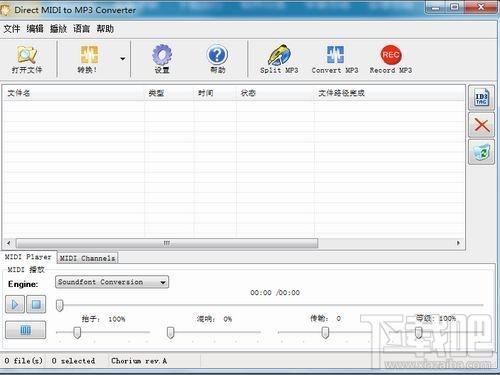The image size is (500, 375).
Task: Open the ID3 Tag editor icon
Action: pyautogui.click(x=481, y=98)
